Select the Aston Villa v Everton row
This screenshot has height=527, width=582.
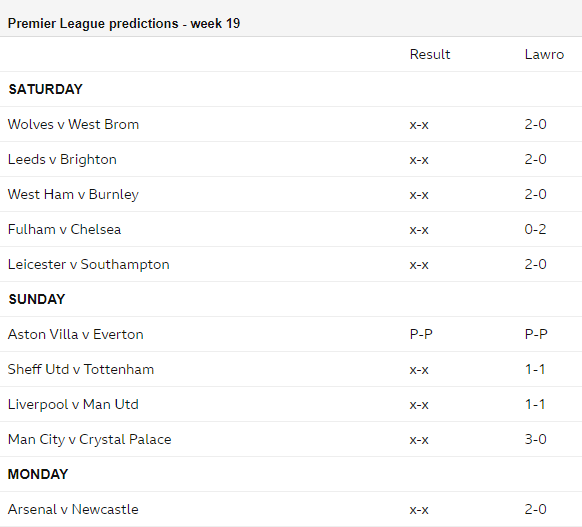click(291, 334)
